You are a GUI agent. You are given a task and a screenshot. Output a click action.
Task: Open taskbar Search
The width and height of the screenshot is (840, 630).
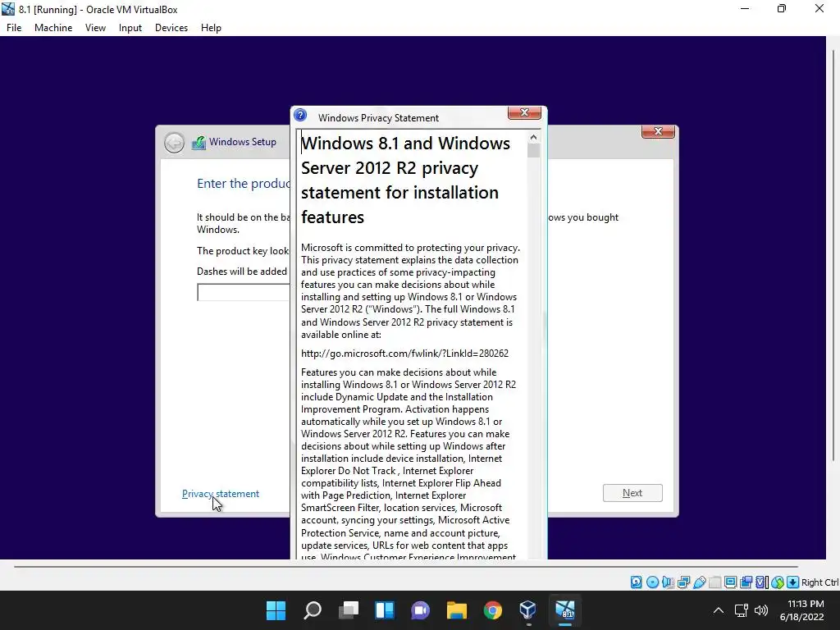(x=313, y=610)
